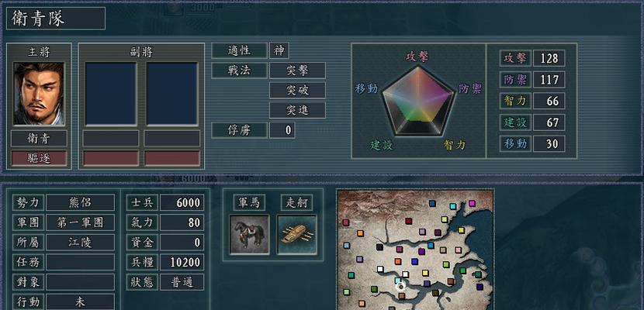
Task: Click the second empty deputy general slot
Action: click(172, 94)
